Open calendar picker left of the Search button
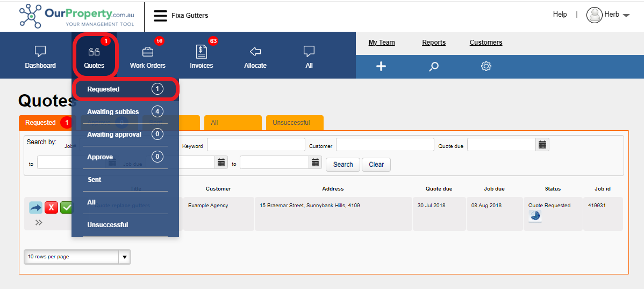The height and width of the screenshot is (289, 644). [316, 163]
